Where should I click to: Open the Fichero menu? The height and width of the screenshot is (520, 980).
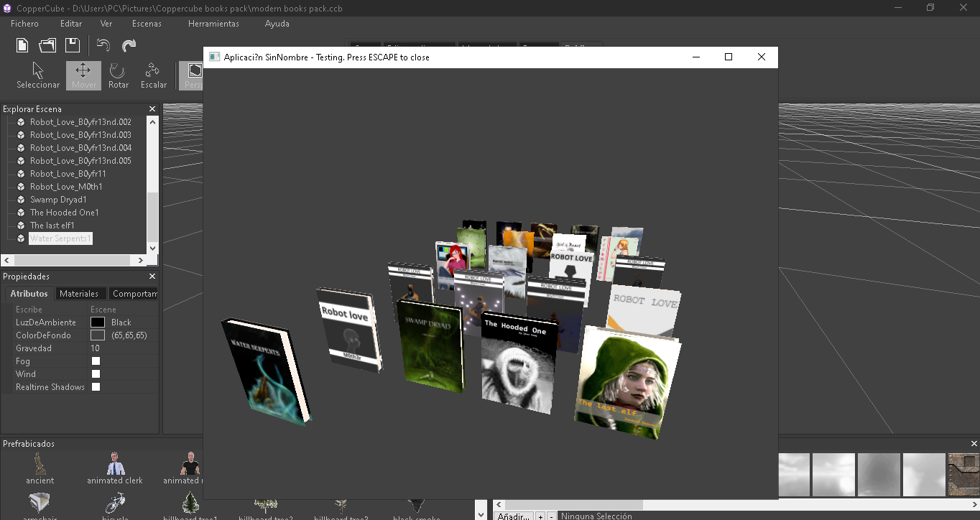(x=24, y=24)
